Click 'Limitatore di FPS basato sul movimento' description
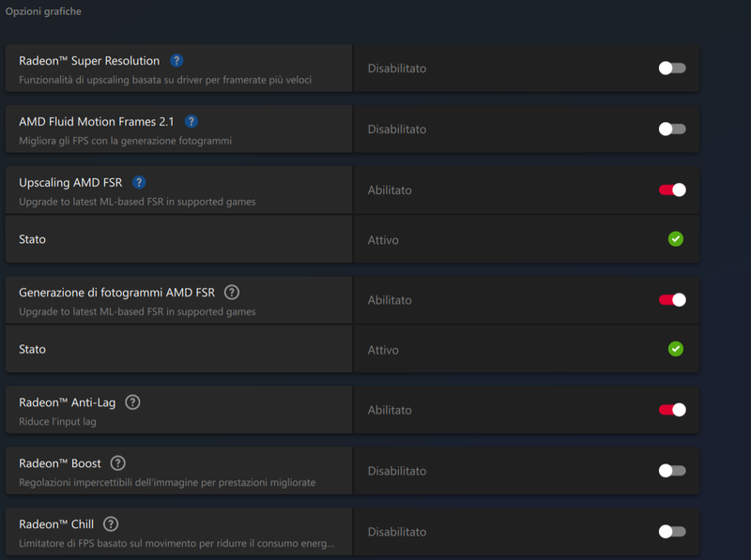751x560 pixels. click(176, 543)
